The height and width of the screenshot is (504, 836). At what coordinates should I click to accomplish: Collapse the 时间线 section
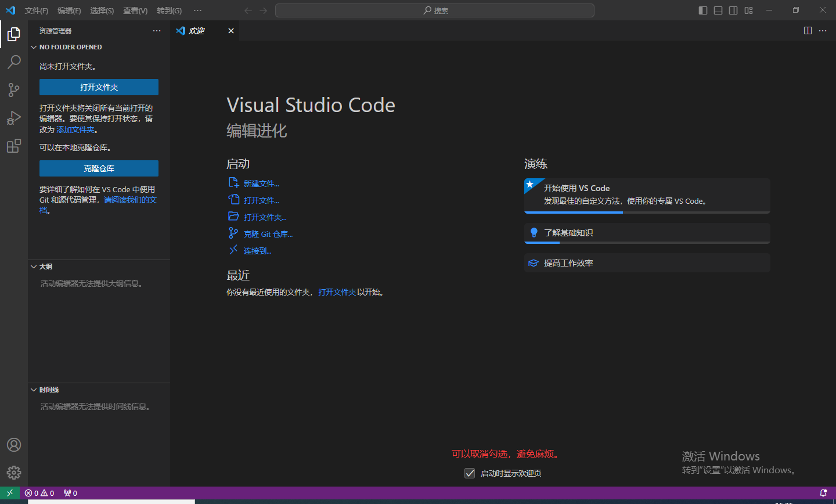(99, 390)
